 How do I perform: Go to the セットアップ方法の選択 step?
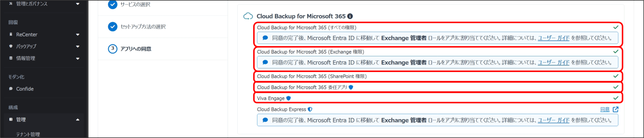click(143, 27)
